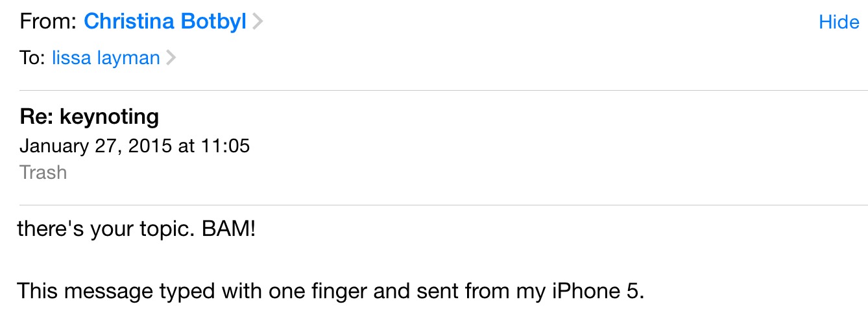Click the gray Trash mailbox label
The image size is (868, 313).
[x=43, y=172]
